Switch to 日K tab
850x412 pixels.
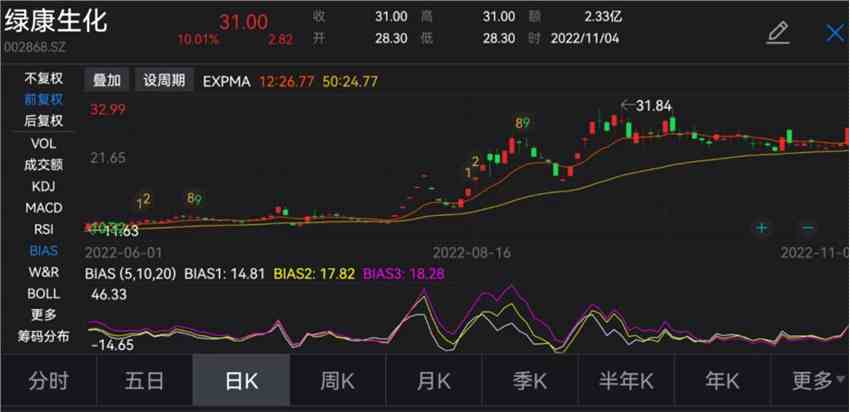pos(241,381)
